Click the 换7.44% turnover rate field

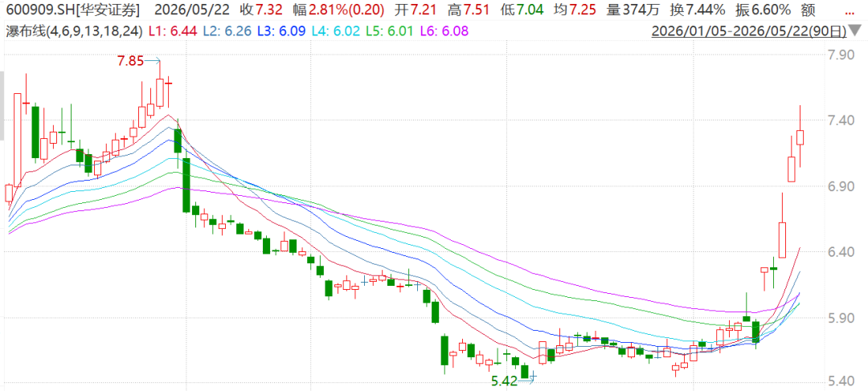tap(705, 10)
